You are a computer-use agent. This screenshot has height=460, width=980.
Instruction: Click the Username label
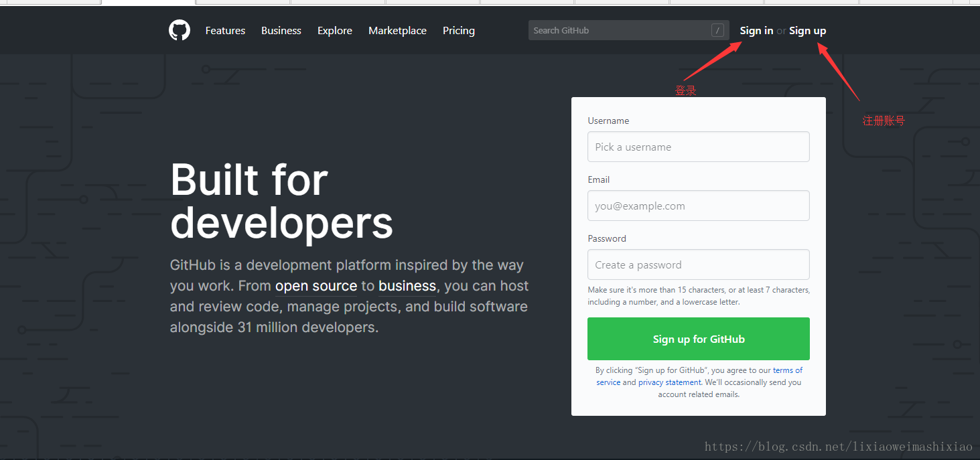[608, 121]
